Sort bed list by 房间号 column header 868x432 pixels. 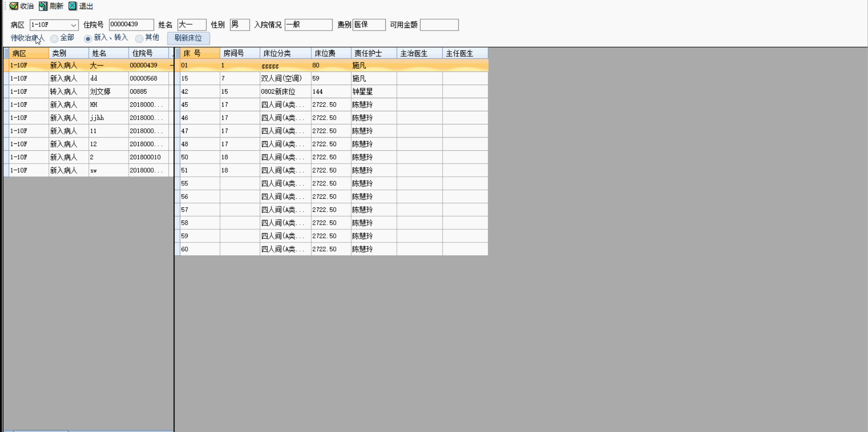click(240, 53)
